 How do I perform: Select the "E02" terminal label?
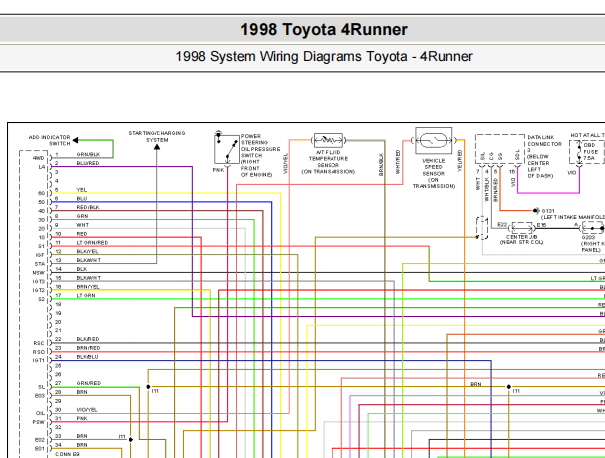(40, 440)
